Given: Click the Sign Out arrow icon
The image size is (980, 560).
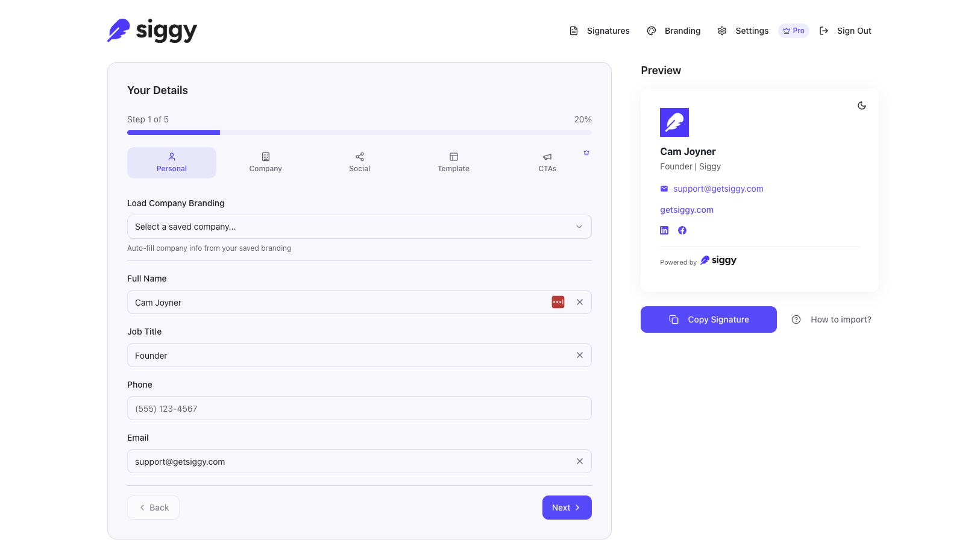Looking at the screenshot, I should tap(824, 31).
